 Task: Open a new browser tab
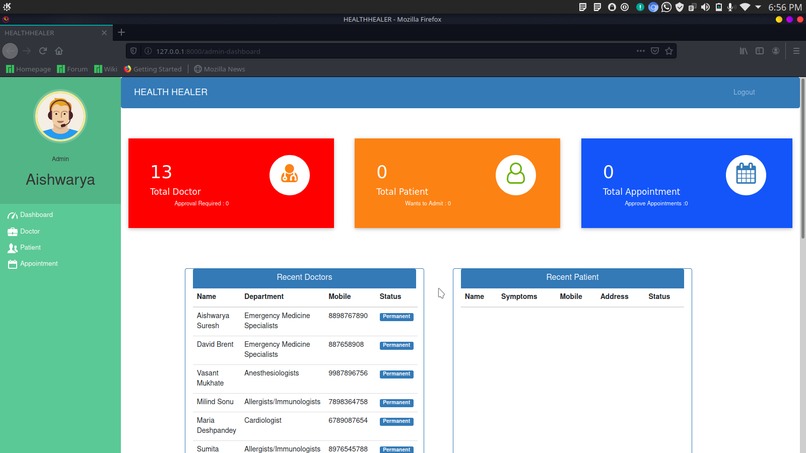point(121,32)
